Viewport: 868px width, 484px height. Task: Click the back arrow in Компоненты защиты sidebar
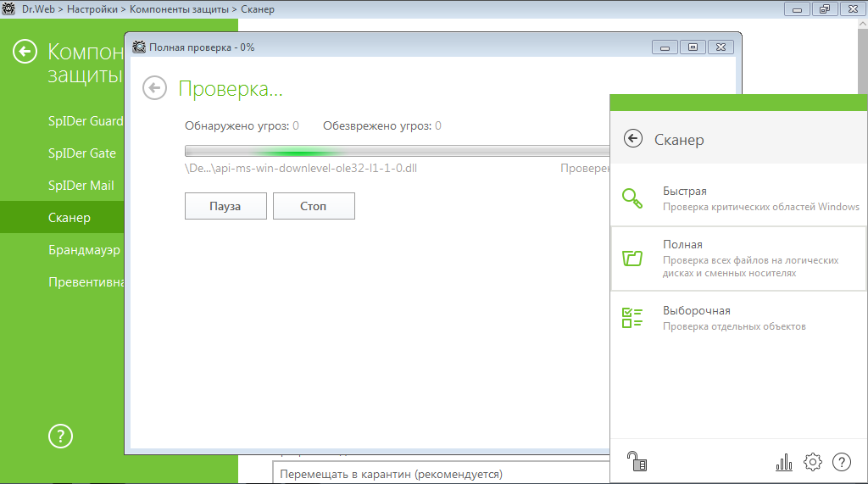pos(25,52)
